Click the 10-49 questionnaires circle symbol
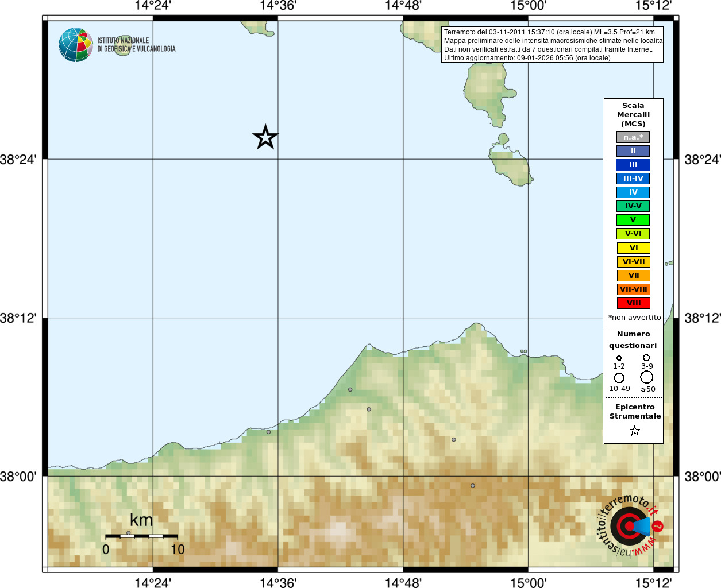 pos(619,378)
